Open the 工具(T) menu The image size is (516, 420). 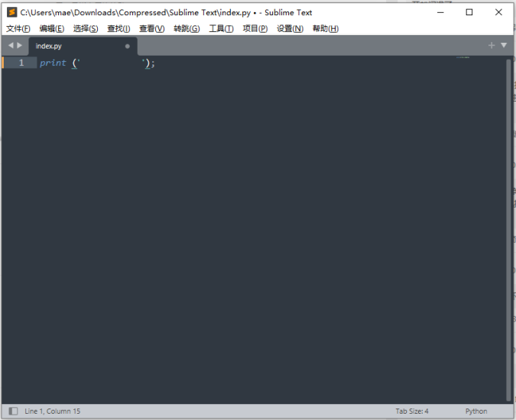click(x=221, y=29)
